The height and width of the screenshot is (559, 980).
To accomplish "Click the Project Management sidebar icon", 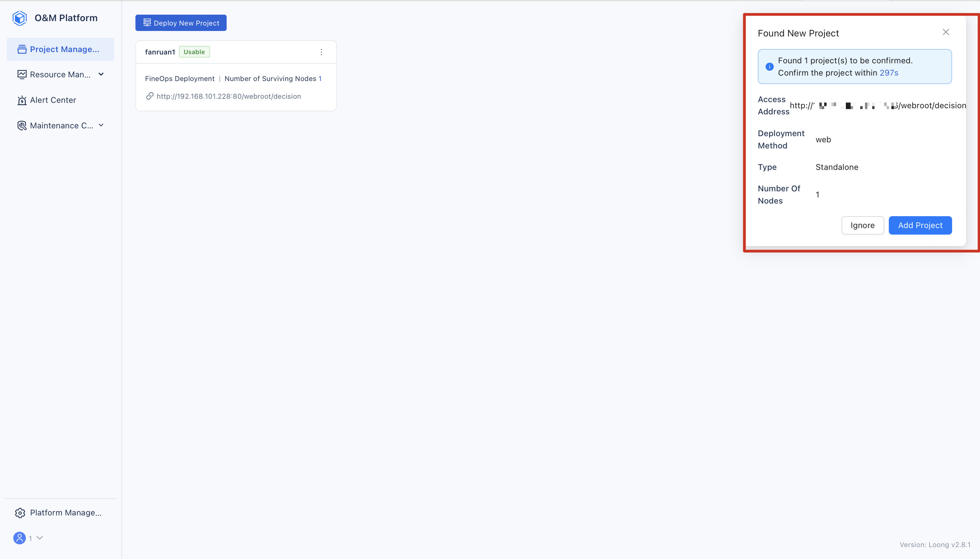I will (22, 49).
